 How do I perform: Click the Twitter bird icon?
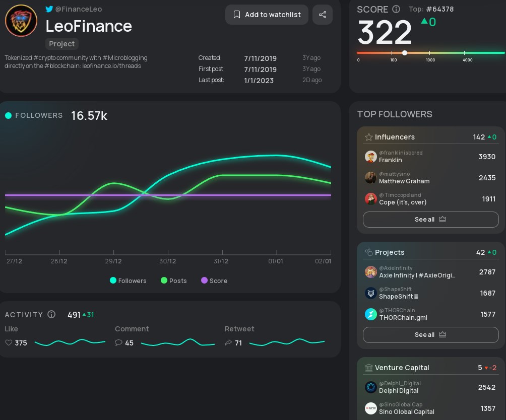point(49,9)
